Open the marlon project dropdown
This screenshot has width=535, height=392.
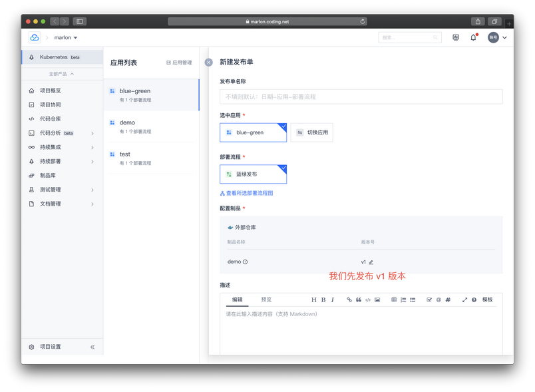[x=66, y=38]
